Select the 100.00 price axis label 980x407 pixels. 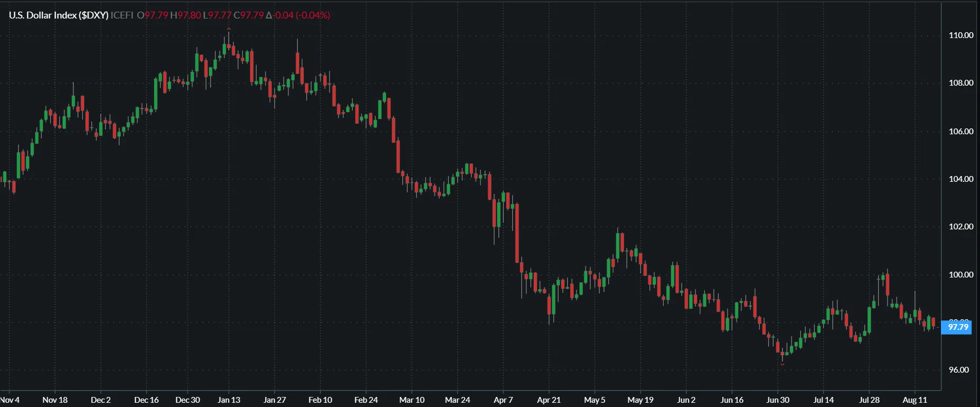pos(961,275)
